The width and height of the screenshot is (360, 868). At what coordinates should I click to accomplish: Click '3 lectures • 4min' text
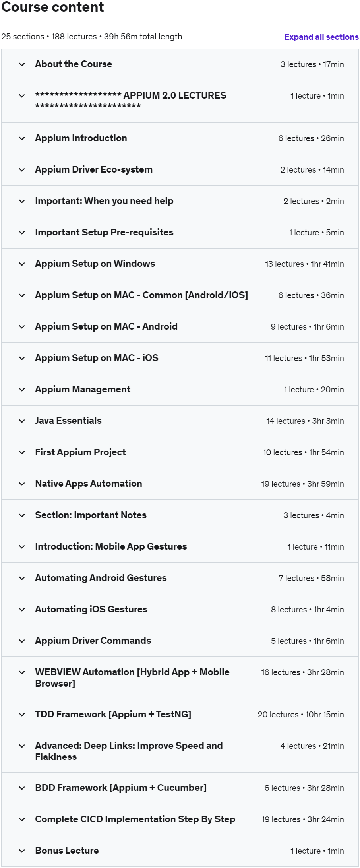tap(314, 515)
